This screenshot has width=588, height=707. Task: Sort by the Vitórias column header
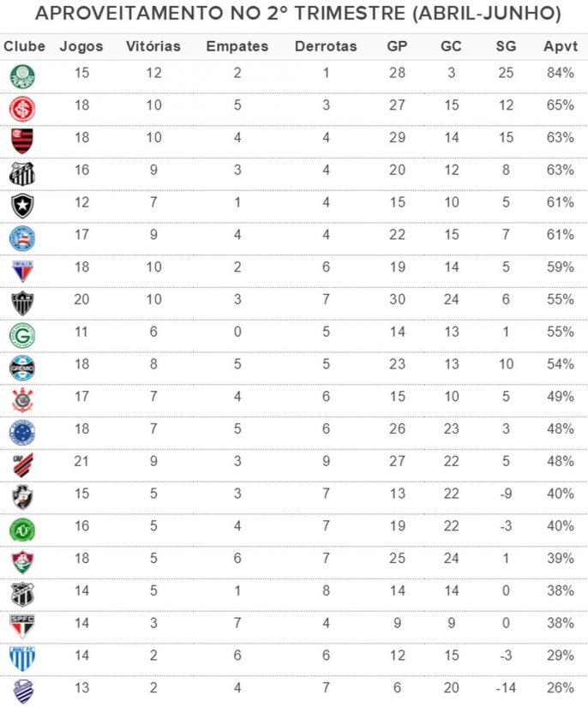(x=153, y=46)
